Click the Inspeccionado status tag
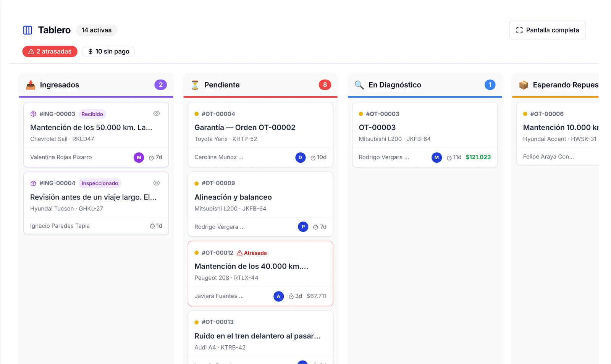This screenshot has height=364, width=611. point(100,183)
